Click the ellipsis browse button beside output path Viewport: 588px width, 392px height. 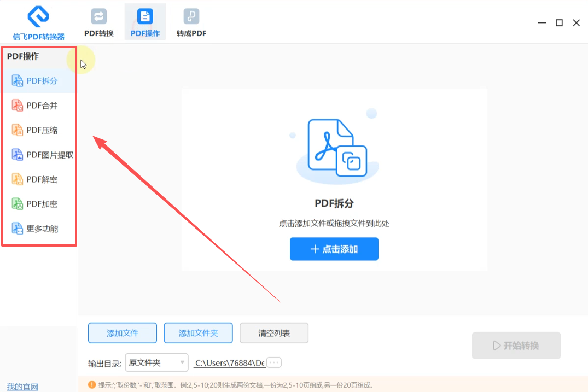(274, 362)
